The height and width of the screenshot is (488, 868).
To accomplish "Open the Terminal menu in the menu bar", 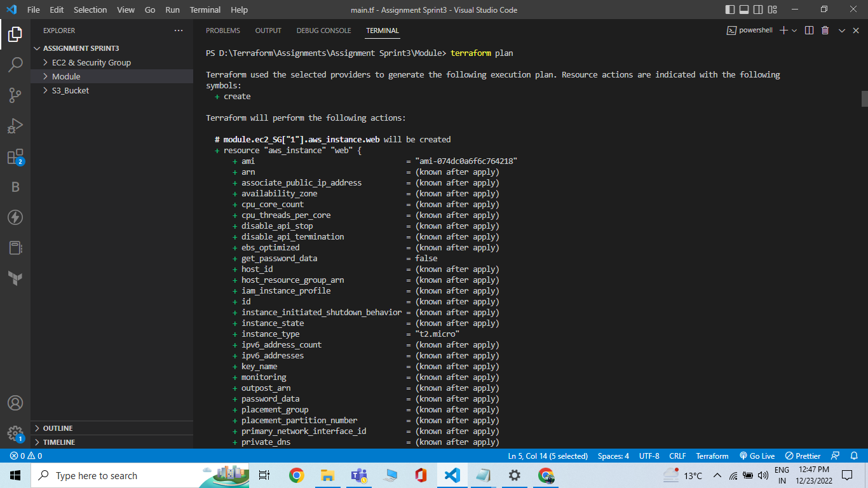I will pos(205,10).
